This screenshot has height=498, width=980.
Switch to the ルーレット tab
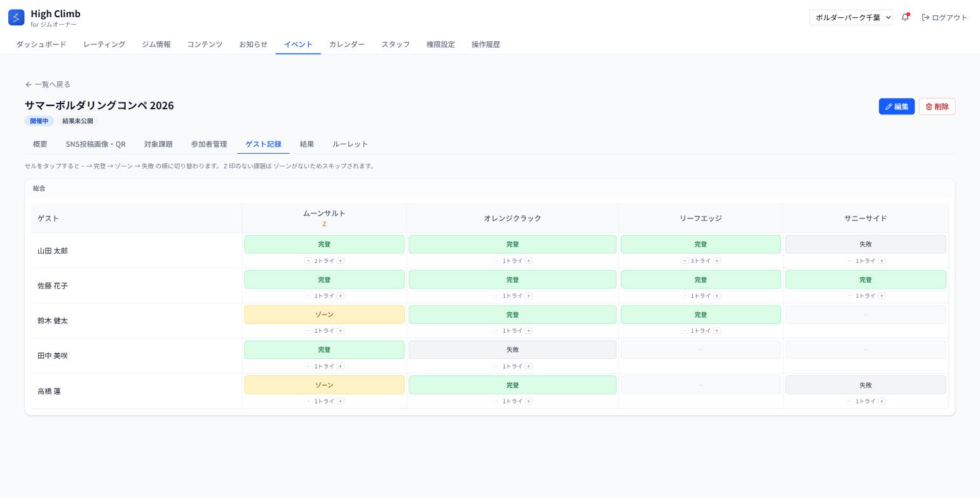click(350, 144)
